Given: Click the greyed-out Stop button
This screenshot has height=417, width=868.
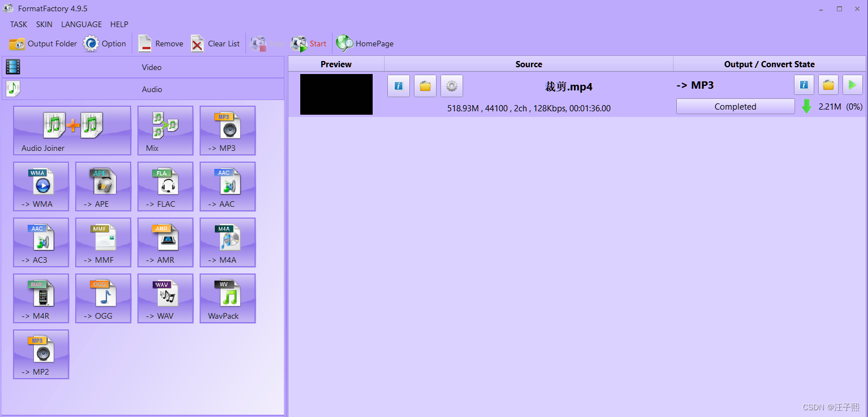Looking at the screenshot, I should (x=267, y=44).
